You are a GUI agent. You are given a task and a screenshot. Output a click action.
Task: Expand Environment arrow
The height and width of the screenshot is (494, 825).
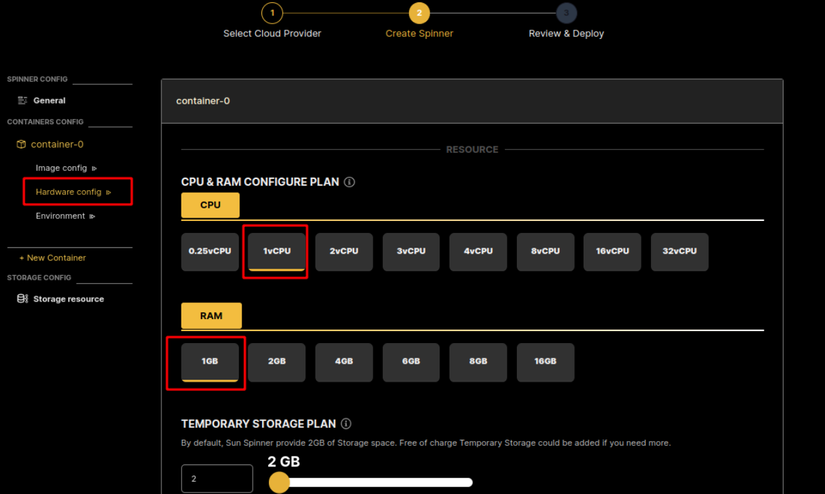[x=92, y=216]
